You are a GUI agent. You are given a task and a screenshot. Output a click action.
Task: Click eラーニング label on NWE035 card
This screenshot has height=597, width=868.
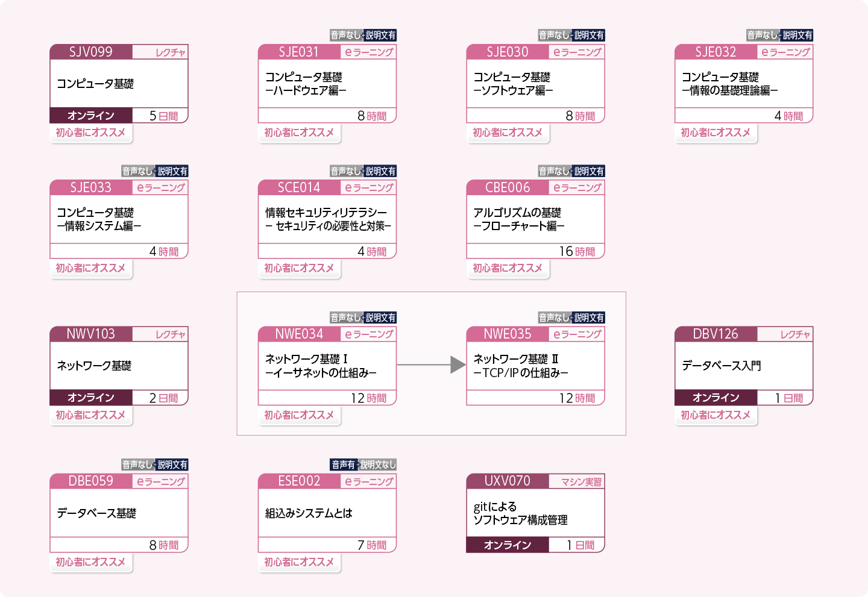577,334
